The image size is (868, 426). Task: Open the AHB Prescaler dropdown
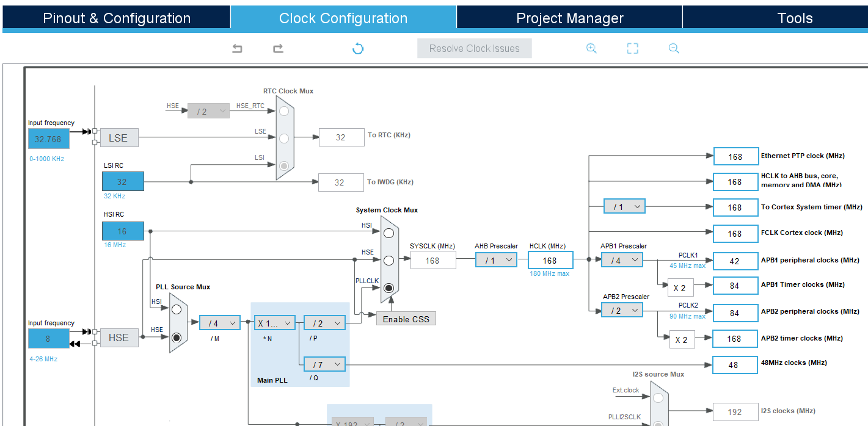click(497, 261)
